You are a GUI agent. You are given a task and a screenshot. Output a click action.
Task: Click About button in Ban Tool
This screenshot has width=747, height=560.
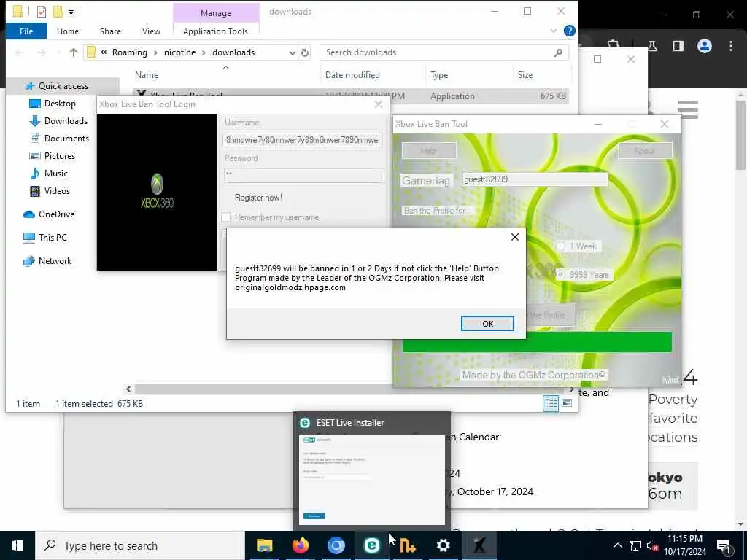click(645, 151)
